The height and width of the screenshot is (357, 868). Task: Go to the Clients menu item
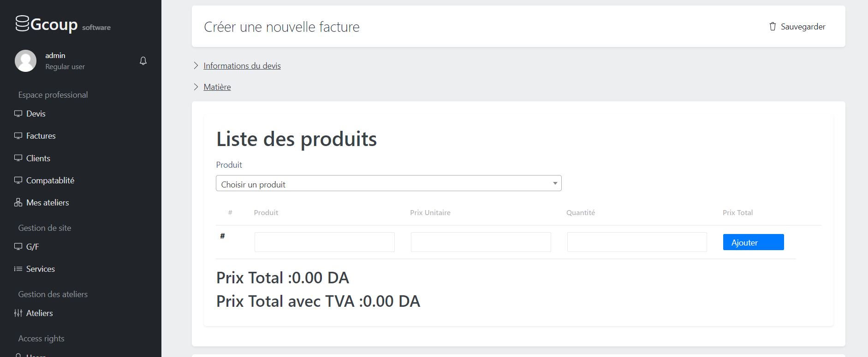(x=38, y=158)
